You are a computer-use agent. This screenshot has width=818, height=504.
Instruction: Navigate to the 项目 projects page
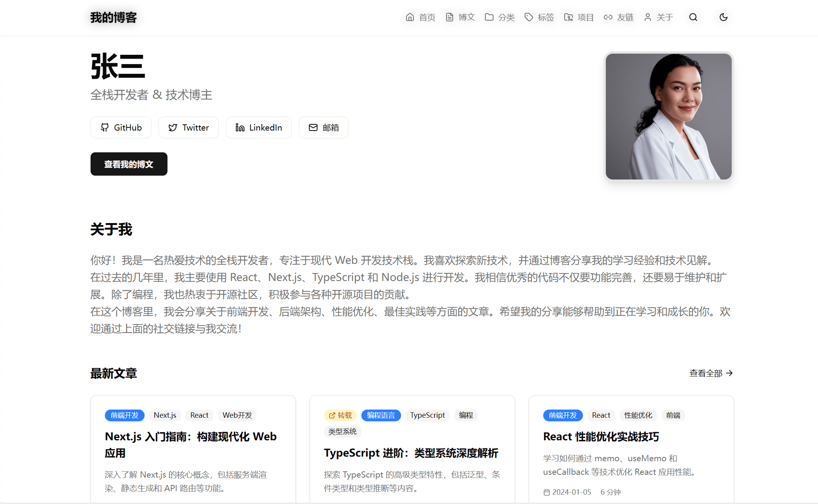pos(579,17)
